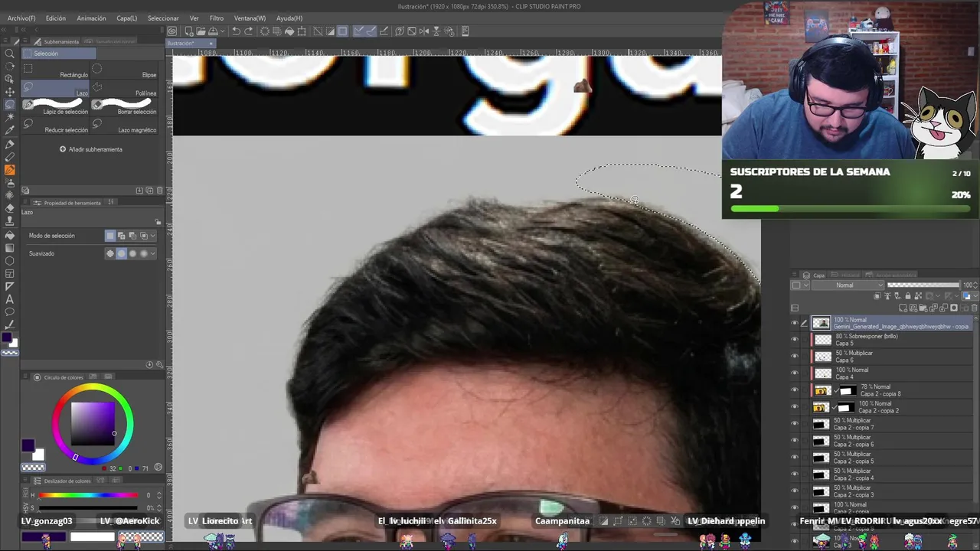Click the Open file folder icon
The image size is (980, 551).
[201, 31]
